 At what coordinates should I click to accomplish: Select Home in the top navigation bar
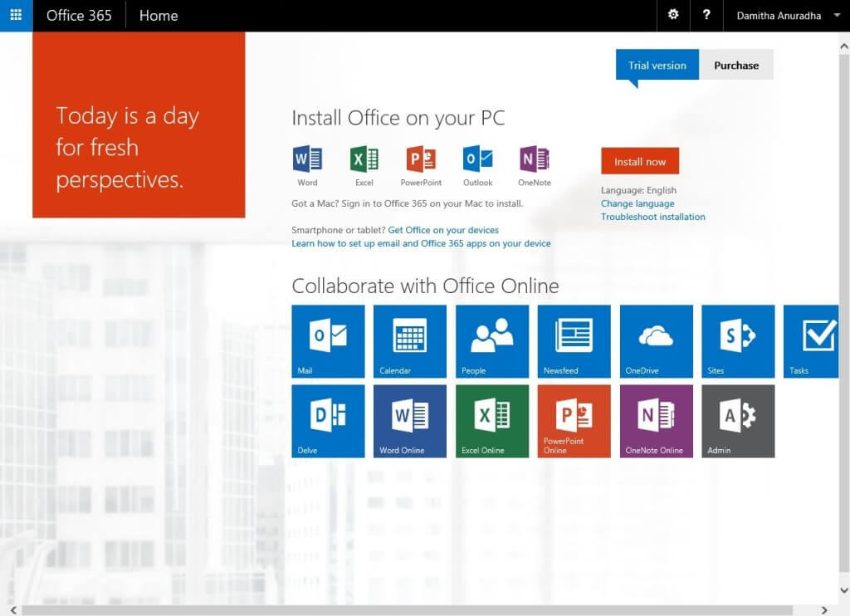click(158, 15)
